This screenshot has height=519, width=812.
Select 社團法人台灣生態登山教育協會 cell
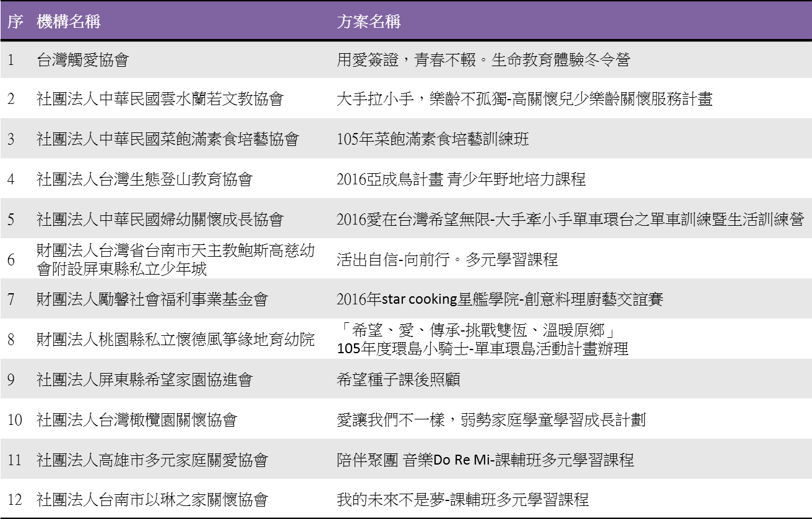click(145, 179)
